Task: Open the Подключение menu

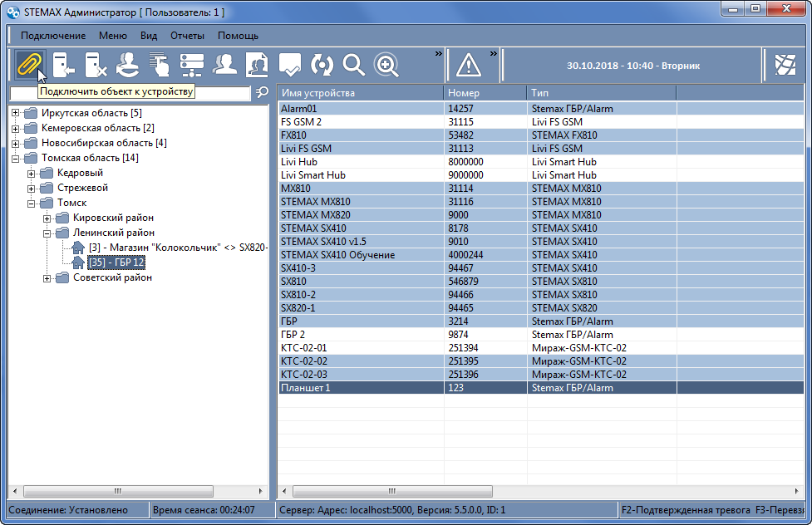Action: (x=53, y=36)
